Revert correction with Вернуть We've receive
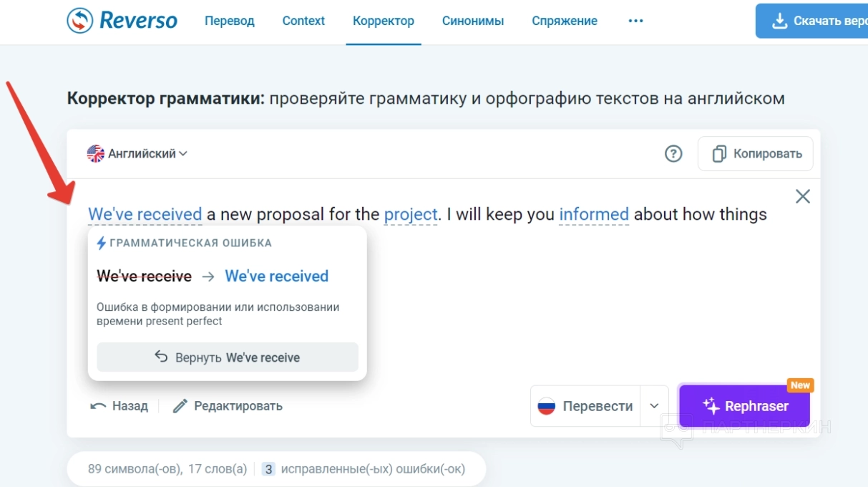 (228, 357)
